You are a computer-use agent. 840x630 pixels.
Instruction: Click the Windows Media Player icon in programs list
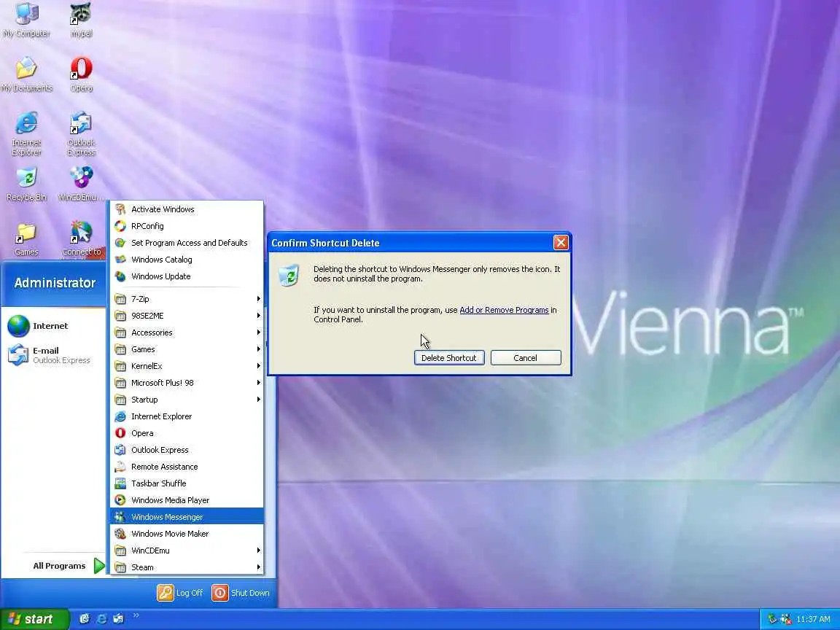click(120, 499)
